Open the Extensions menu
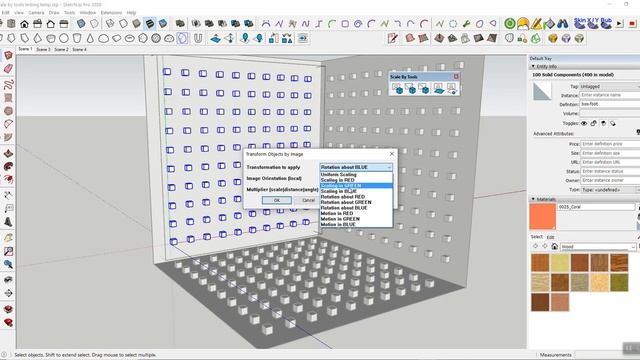The image size is (640, 360). 111,13
